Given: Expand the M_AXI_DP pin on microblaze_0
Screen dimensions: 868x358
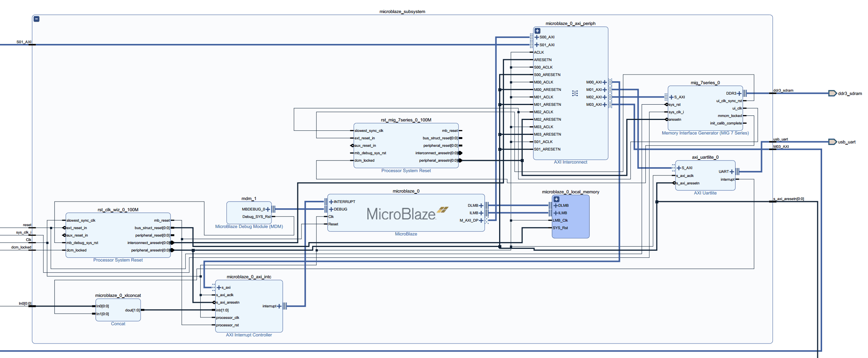Looking at the screenshot, I should click(x=481, y=221).
